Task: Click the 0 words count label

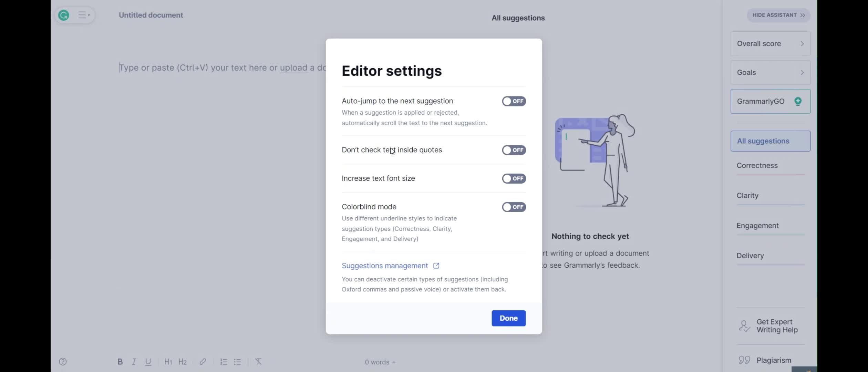Action: (377, 362)
